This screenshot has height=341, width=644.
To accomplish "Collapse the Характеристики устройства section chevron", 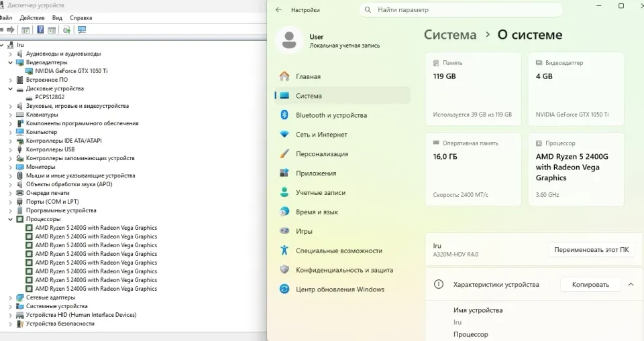I will (x=631, y=284).
